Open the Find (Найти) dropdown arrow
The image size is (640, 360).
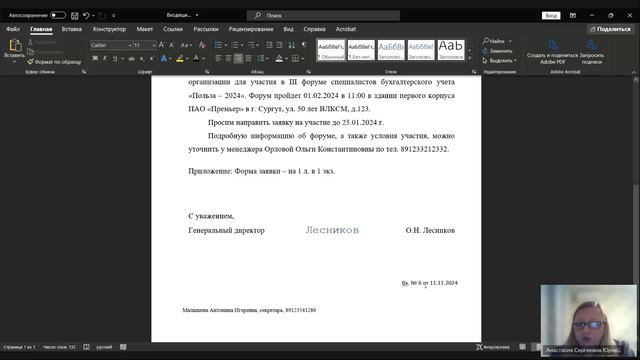click(510, 41)
